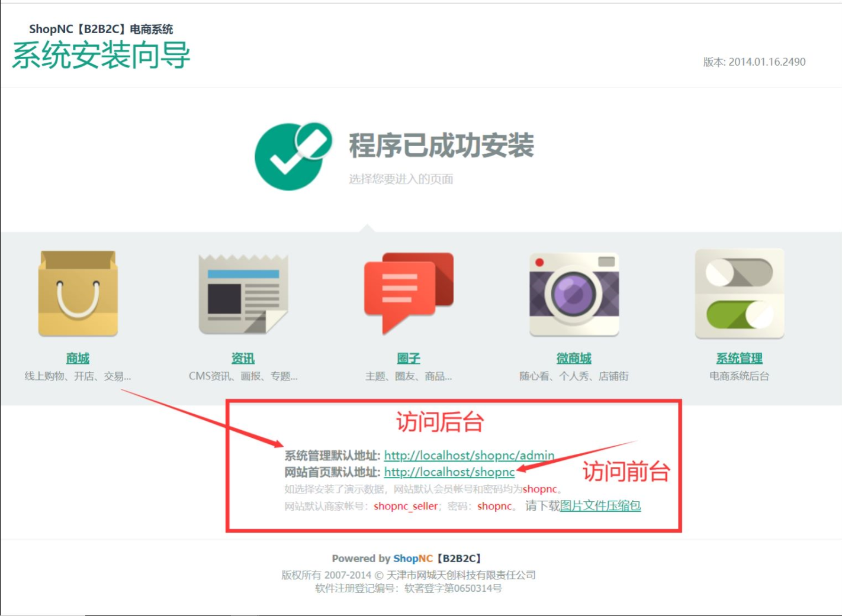Viewport: 842px width, 616px height.
Task: Click the version text 2014.01.16.2490
Action: (767, 62)
